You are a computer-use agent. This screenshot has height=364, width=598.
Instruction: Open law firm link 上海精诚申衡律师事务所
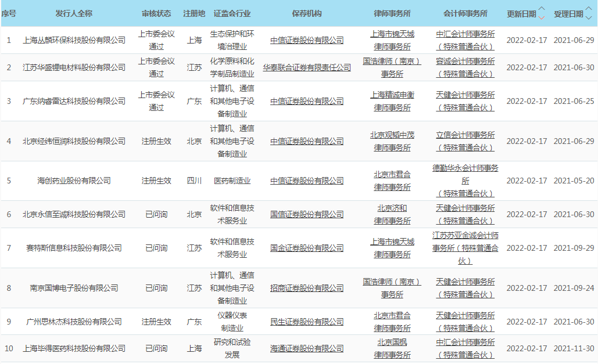pyautogui.click(x=392, y=101)
